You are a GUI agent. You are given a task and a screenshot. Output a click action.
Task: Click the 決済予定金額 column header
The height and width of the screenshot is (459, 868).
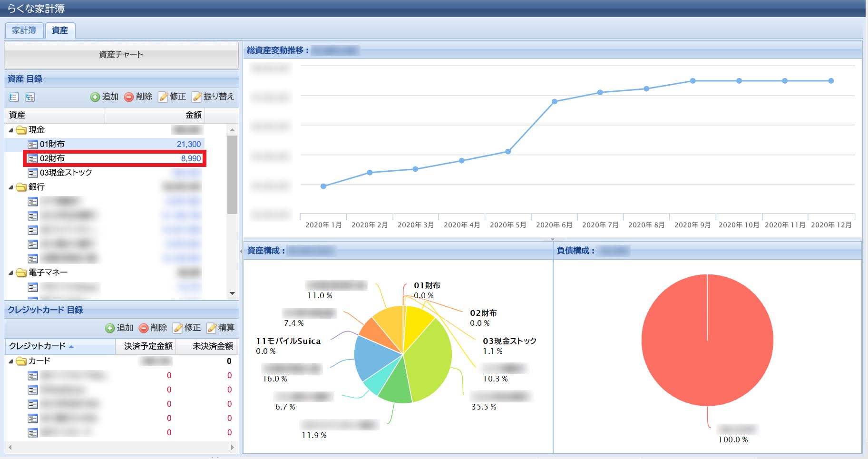(x=146, y=346)
